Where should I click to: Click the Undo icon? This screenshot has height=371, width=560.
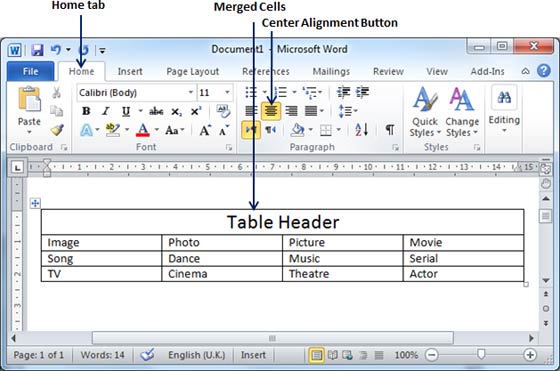(x=56, y=50)
